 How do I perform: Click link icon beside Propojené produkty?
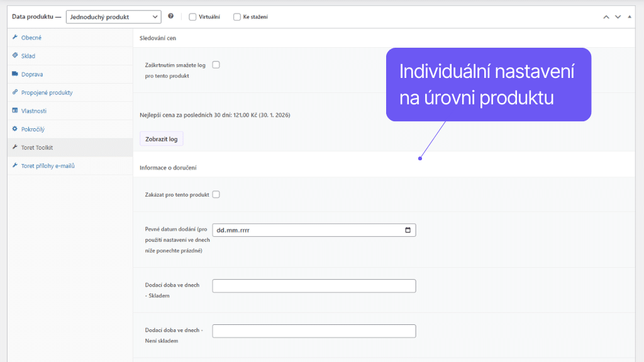[15, 92]
